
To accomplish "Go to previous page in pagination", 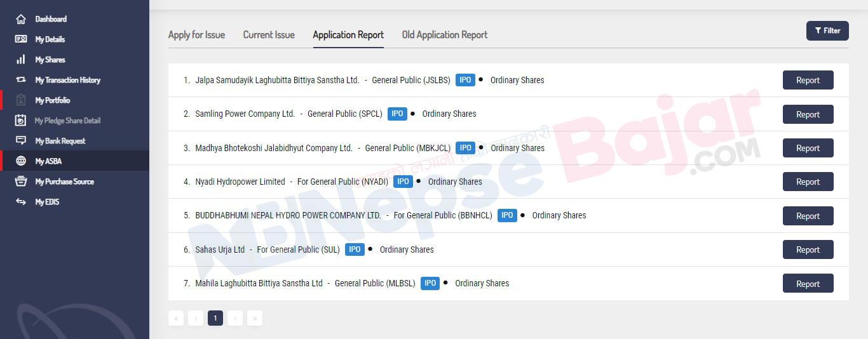I will click(196, 318).
